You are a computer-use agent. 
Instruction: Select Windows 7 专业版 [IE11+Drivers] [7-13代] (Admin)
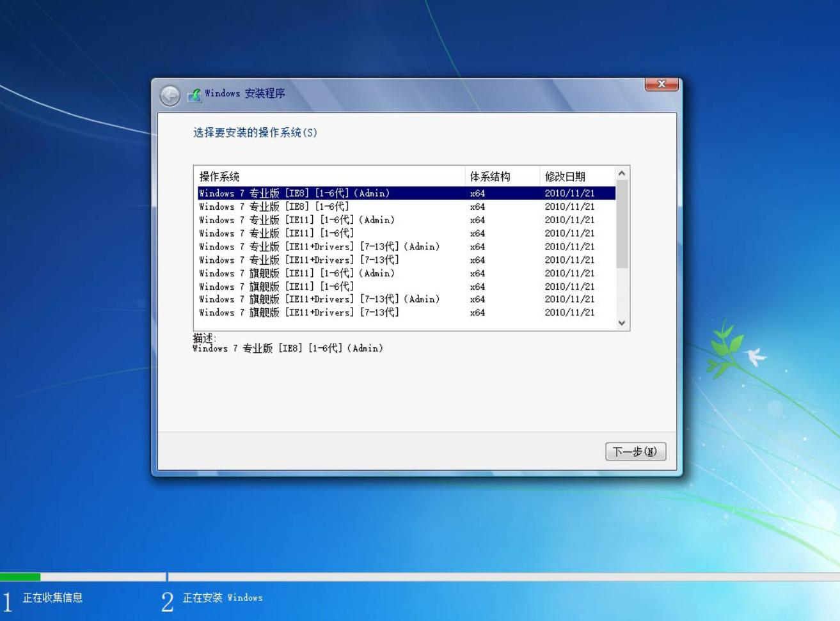click(x=406, y=247)
